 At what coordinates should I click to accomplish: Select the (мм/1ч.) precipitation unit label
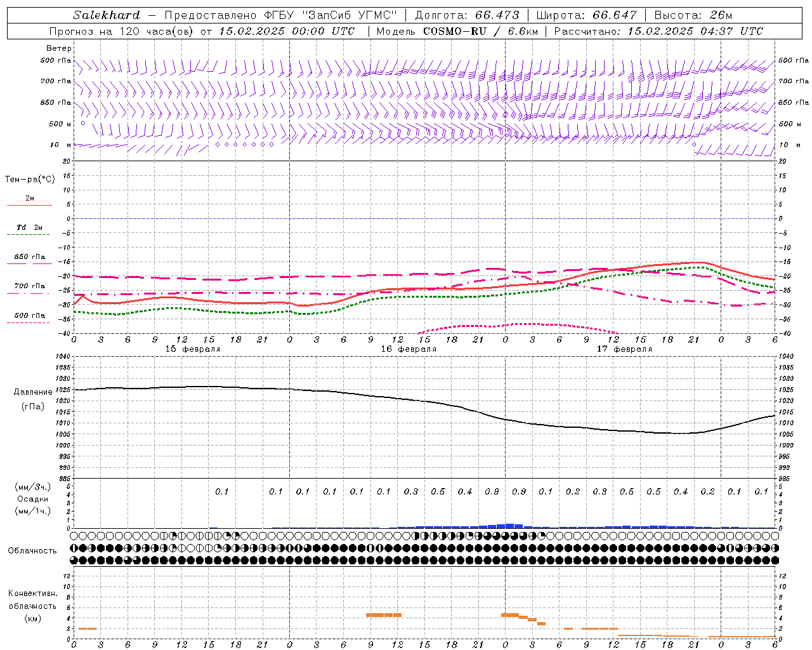coord(33,511)
